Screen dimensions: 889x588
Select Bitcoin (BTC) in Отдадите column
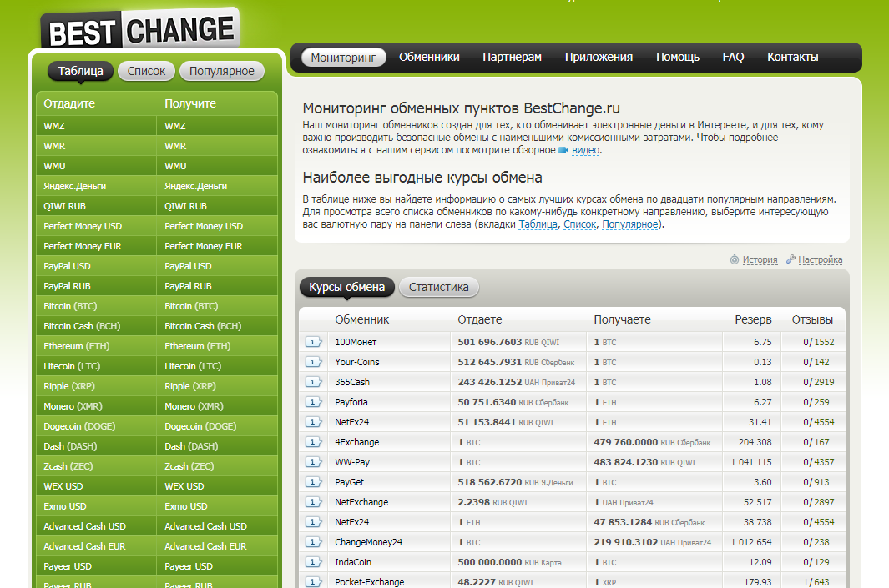click(x=71, y=306)
